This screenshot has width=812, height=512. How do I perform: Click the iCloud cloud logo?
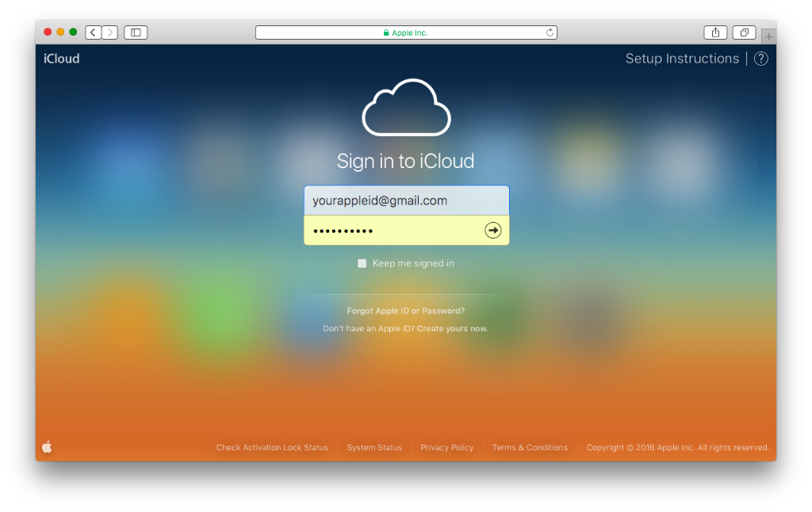tap(406, 108)
